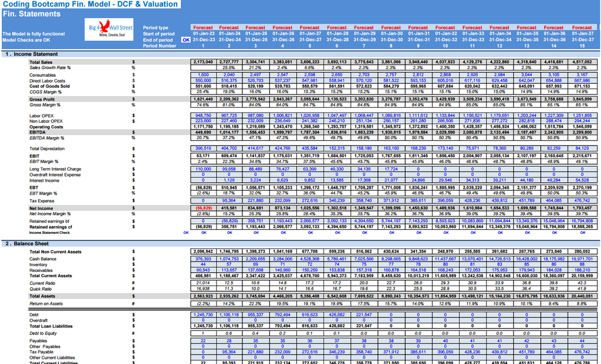Click the 'Other Payables' row label
The image size is (601, 364).
click(45, 346)
